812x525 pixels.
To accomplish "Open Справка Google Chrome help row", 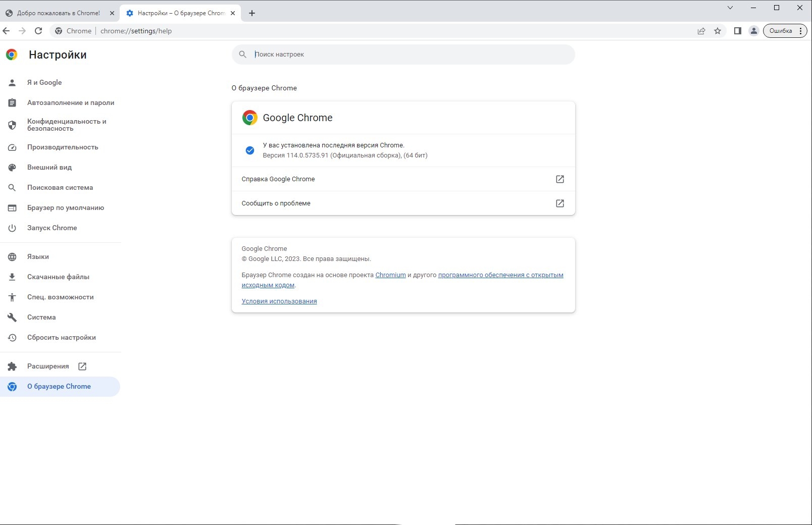I will click(x=403, y=179).
